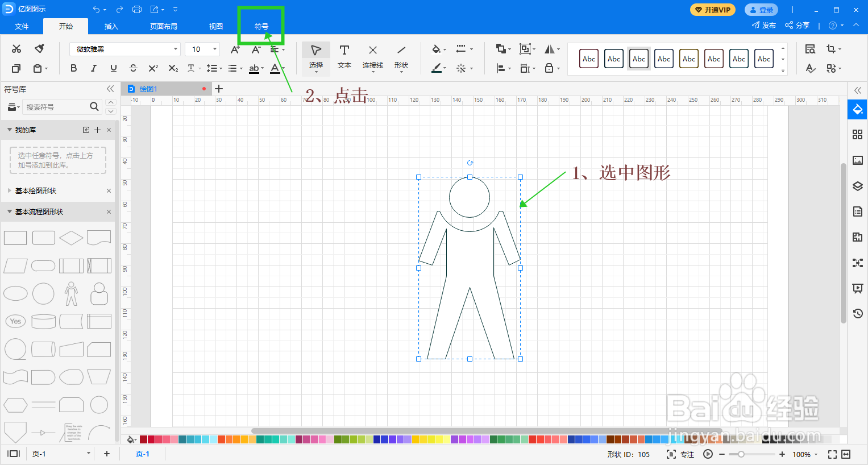
Task: Open the Crop tool dropdown
Action: [834, 49]
